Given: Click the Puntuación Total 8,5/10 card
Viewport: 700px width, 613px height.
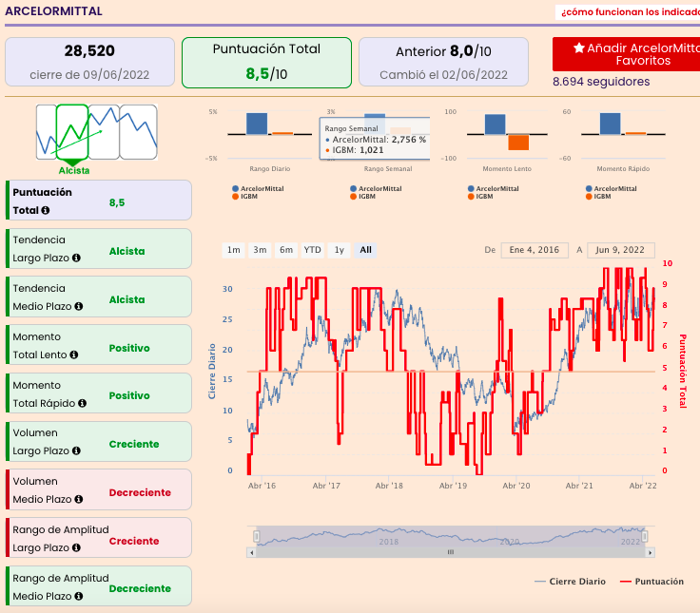Looking at the screenshot, I should 266,63.
